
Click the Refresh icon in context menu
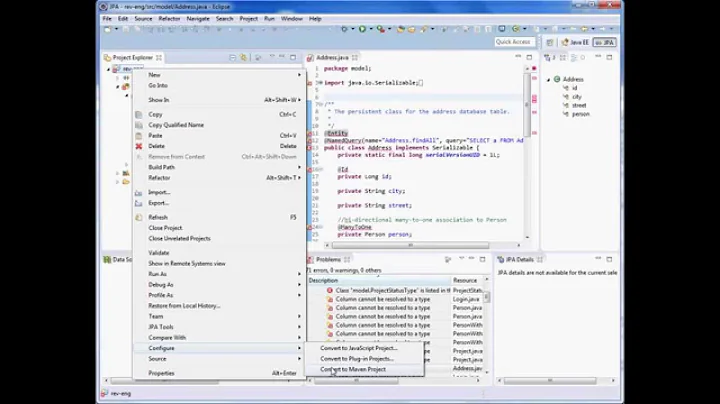point(139,217)
